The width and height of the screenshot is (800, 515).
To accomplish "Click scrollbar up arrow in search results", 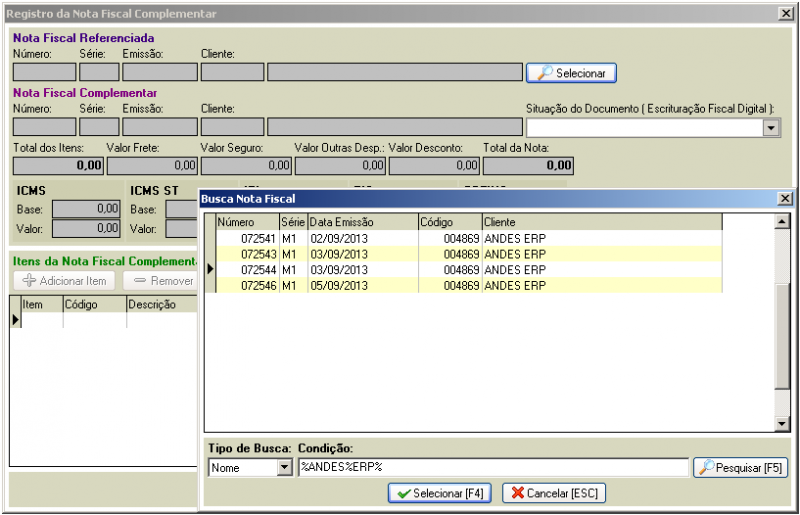I will [782, 222].
